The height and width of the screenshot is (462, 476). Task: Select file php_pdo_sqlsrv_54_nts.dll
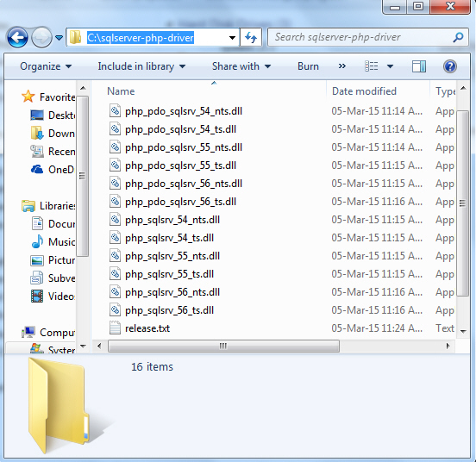click(x=184, y=111)
